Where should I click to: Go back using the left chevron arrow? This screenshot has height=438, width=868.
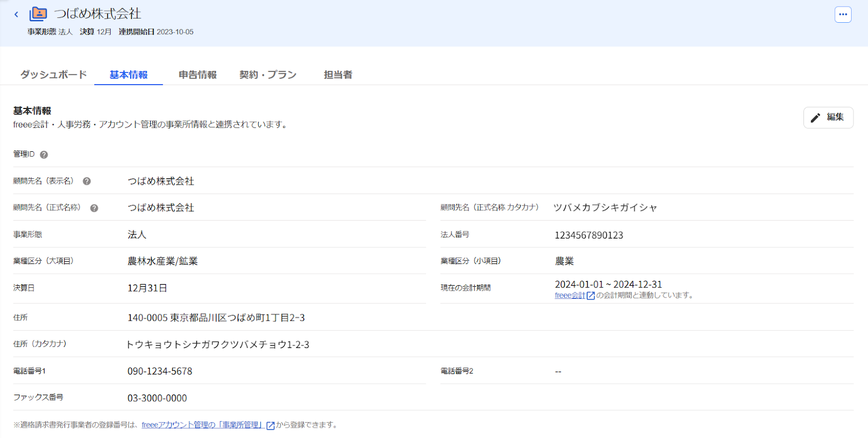pyautogui.click(x=16, y=15)
